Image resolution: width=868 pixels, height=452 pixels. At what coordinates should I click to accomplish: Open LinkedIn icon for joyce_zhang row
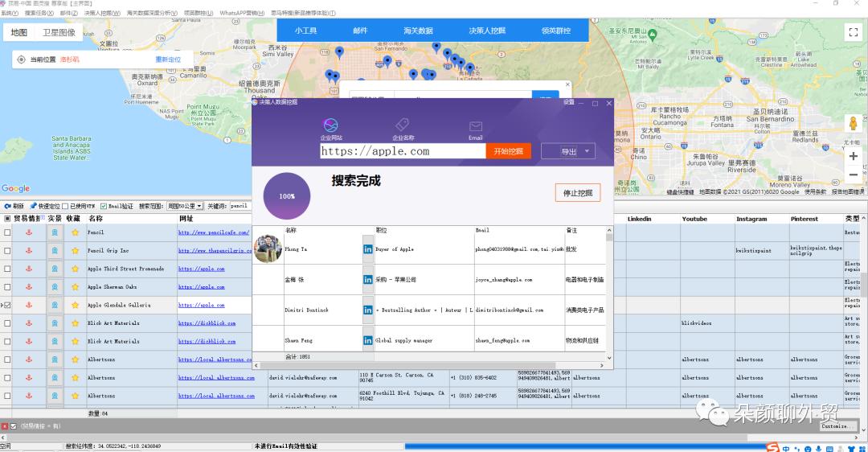point(367,280)
